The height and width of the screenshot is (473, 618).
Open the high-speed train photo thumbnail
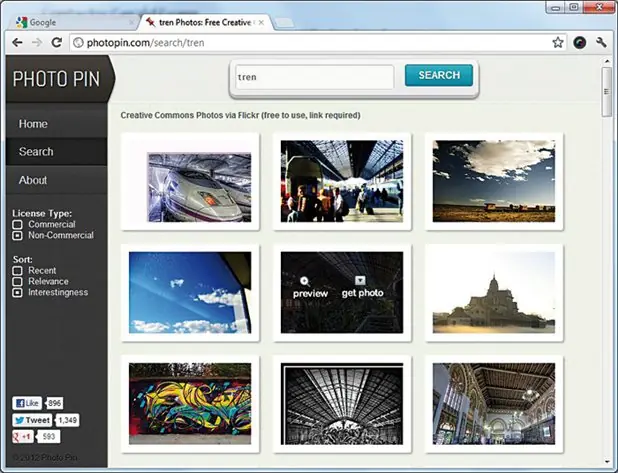click(190, 182)
